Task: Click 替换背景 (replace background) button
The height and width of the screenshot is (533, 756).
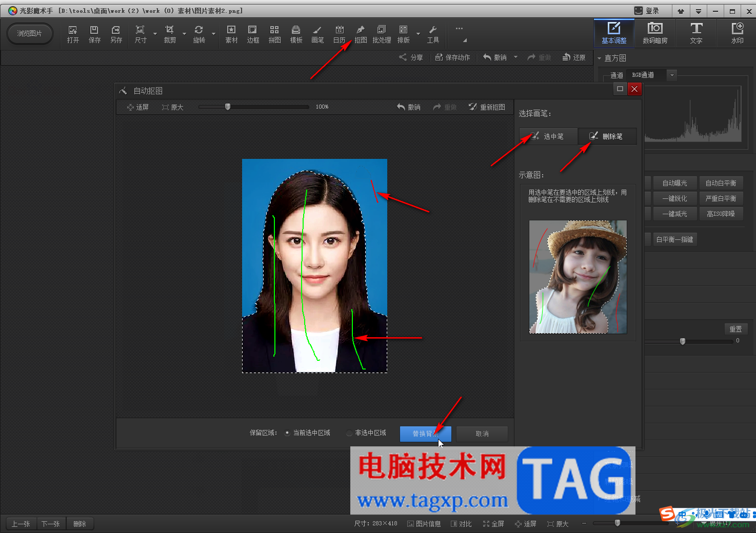Action: click(x=426, y=434)
